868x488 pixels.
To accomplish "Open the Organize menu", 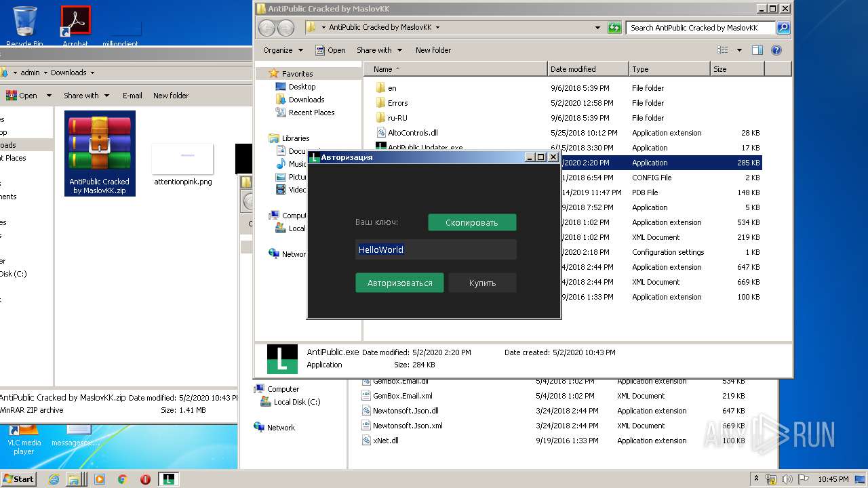I will click(282, 50).
